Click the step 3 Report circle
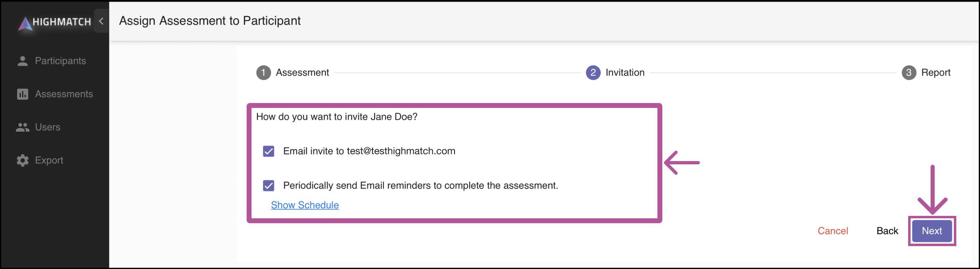This screenshot has height=269, width=980. 909,73
